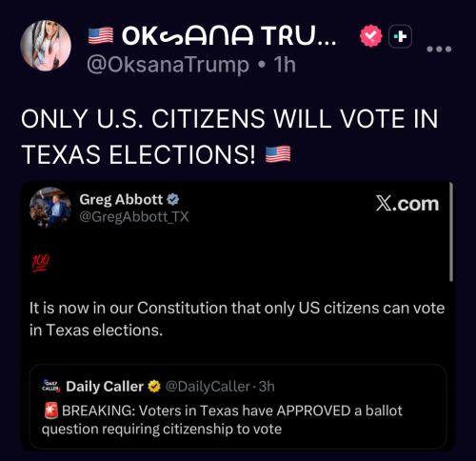Click the 1h post timestamp
This screenshot has height=461, width=476.
tap(285, 65)
